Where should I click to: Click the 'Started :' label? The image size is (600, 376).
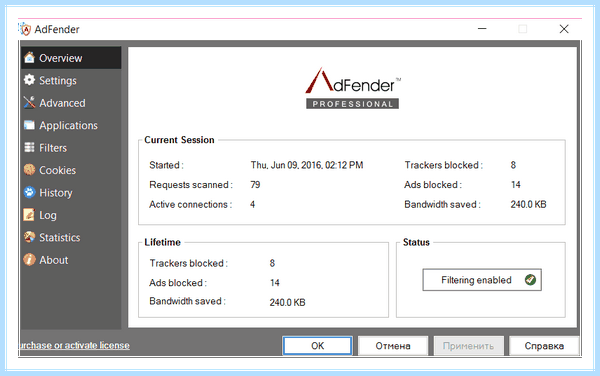pos(166,165)
